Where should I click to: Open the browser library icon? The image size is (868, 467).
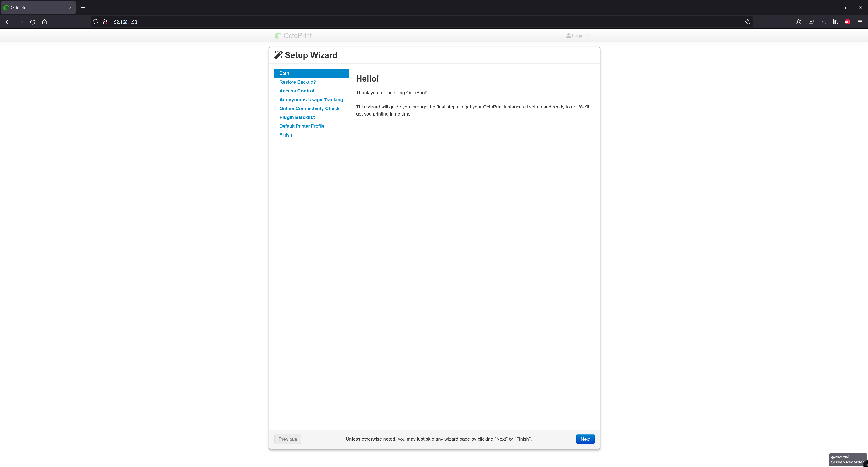tap(835, 22)
